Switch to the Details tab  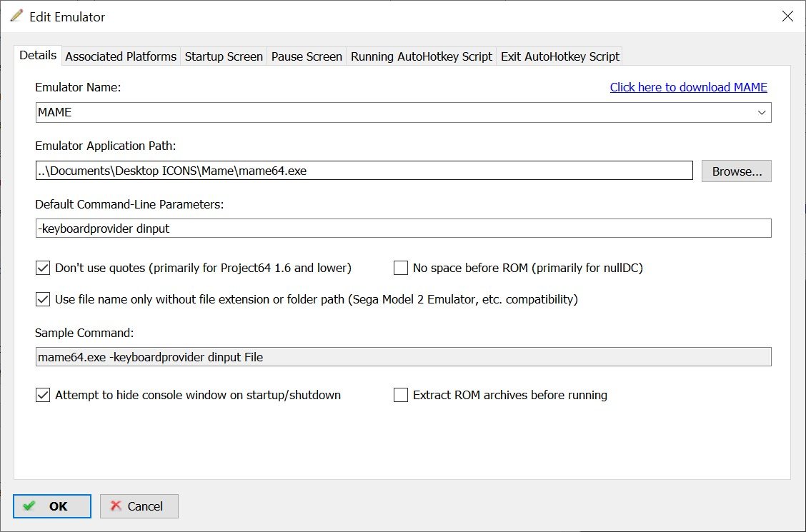[x=38, y=55]
